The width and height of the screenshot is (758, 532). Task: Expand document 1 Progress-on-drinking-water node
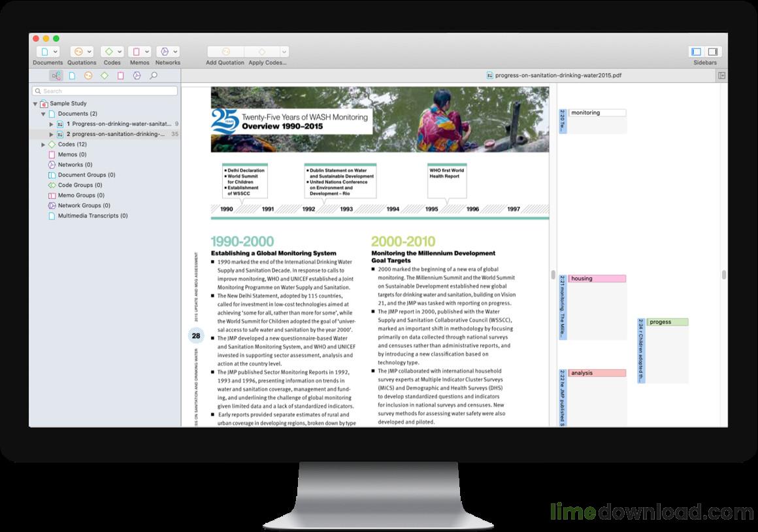51,124
